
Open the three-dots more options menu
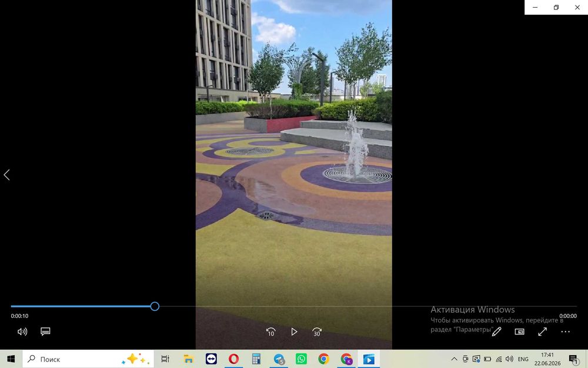(566, 331)
